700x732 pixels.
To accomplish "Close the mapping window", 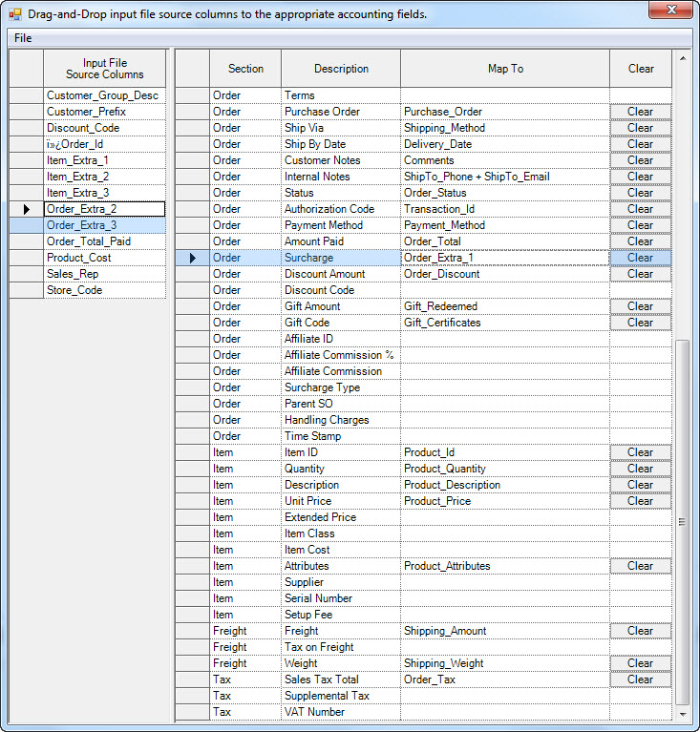I will pos(670,10).
